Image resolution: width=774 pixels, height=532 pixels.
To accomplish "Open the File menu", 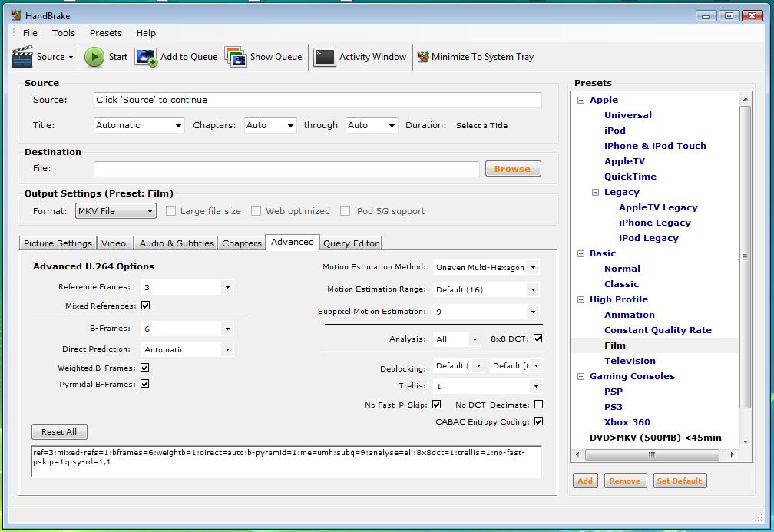I will click(30, 33).
